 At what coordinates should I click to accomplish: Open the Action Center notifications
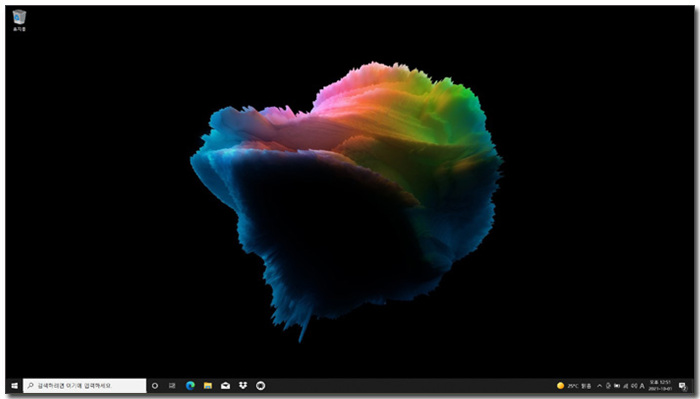pyautogui.click(x=683, y=386)
